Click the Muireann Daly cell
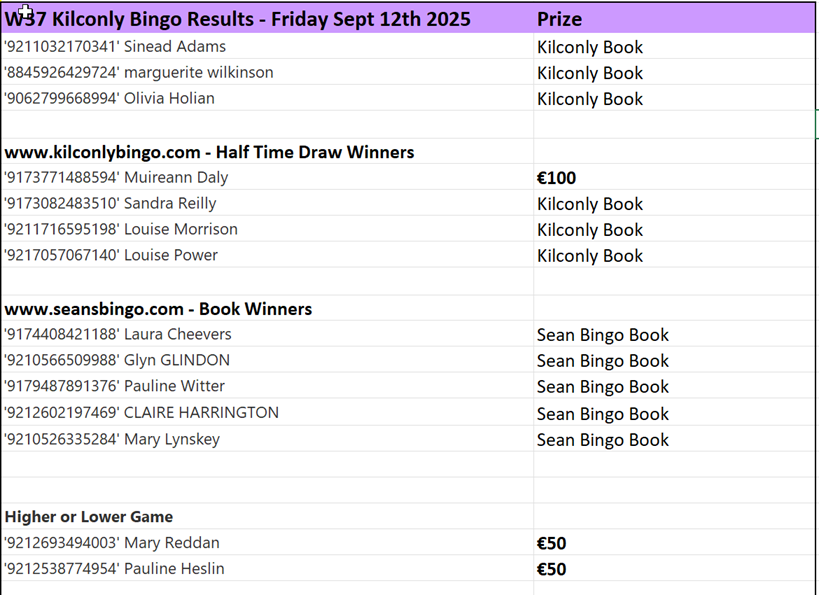This screenshot has height=595, width=819. point(267,177)
